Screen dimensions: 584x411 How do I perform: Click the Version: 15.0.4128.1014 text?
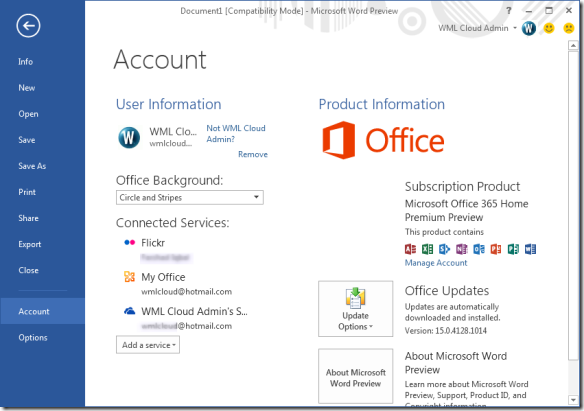point(445,331)
